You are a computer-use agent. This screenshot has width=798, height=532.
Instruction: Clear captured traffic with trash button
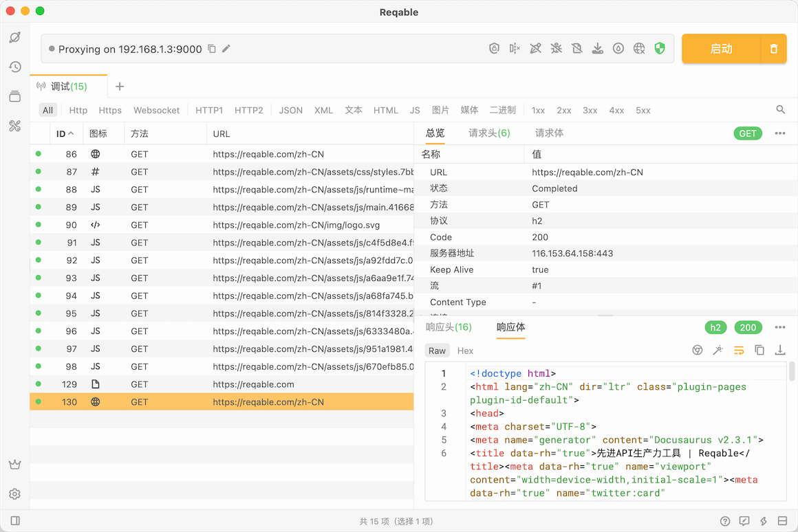pos(773,49)
